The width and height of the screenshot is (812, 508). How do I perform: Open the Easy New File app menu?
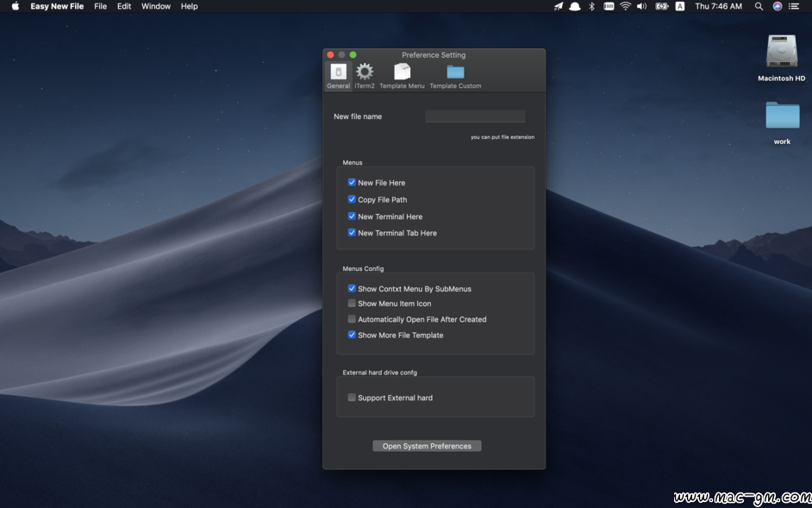coord(57,6)
